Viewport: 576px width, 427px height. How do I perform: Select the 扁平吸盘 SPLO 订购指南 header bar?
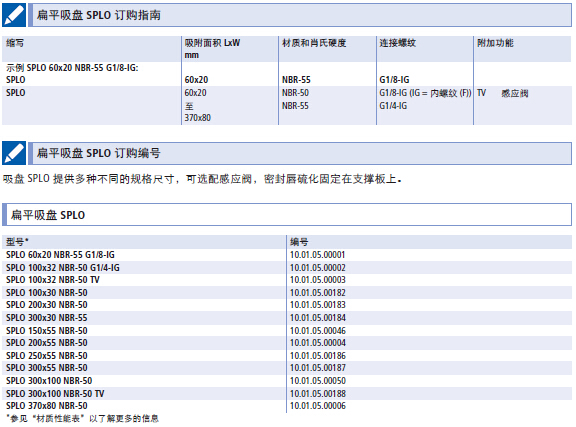tap(300, 15)
